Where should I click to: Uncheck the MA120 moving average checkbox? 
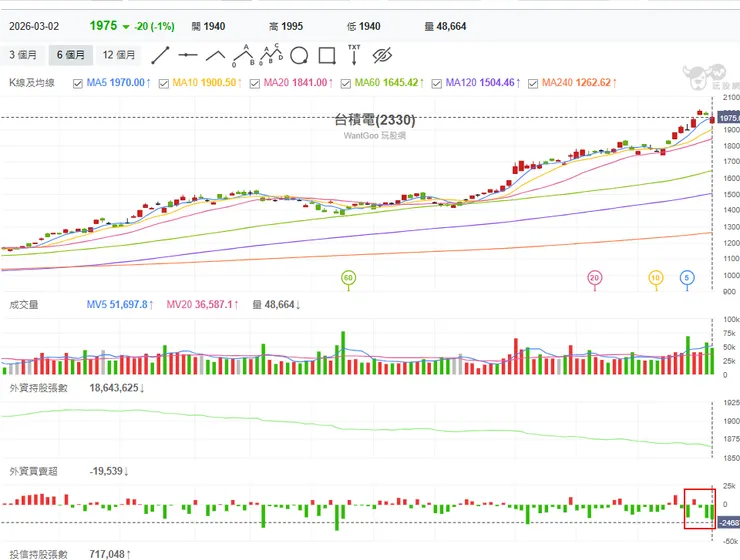437,84
